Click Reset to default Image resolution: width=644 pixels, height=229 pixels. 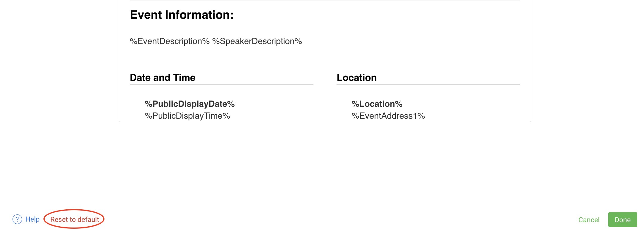pos(74,219)
